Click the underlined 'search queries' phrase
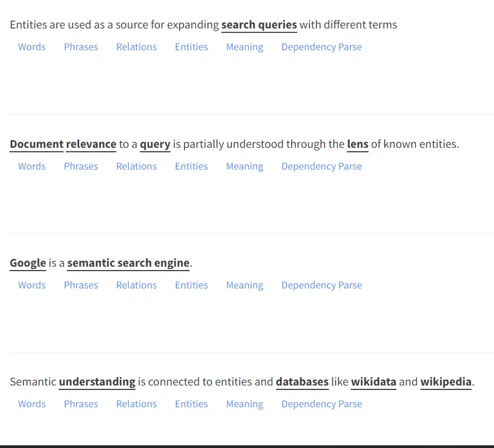This screenshot has height=448, width=494. click(x=259, y=25)
